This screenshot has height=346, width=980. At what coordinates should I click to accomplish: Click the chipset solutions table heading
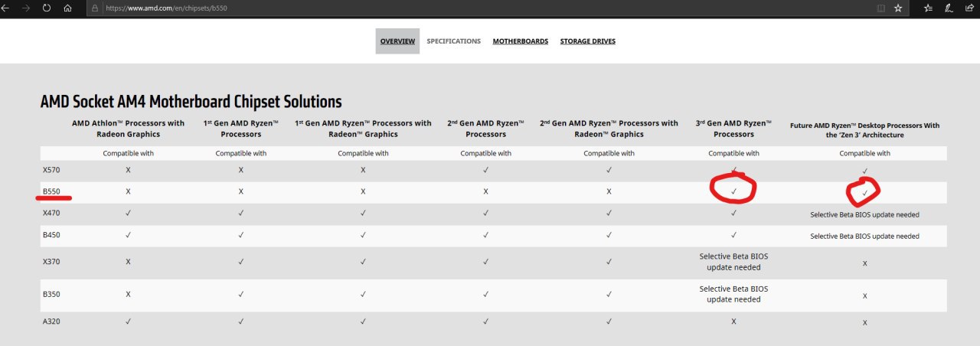[191, 102]
